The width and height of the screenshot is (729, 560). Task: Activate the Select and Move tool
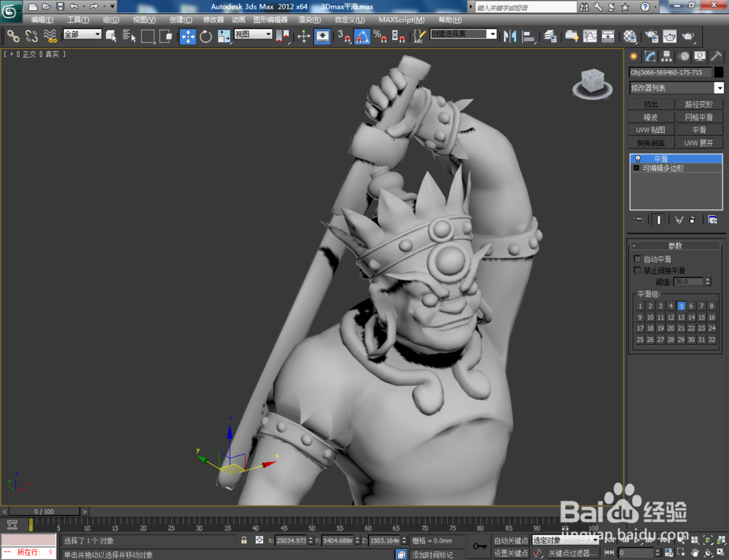click(x=188, y=36)
